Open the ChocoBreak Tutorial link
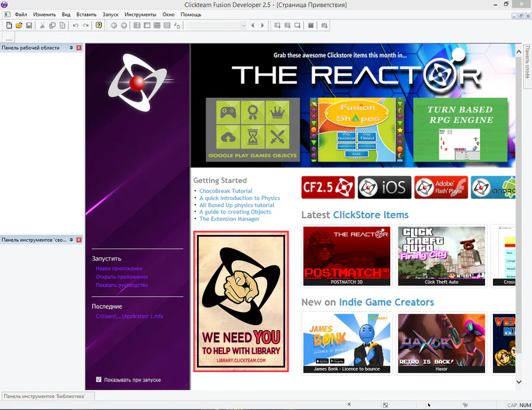This screenshot has height=410, width=532. point(226,191)
